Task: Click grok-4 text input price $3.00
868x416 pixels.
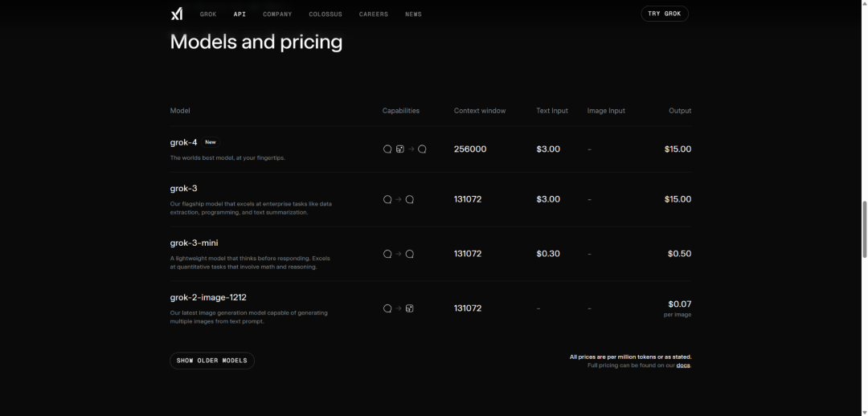Action: coord(548,149)
